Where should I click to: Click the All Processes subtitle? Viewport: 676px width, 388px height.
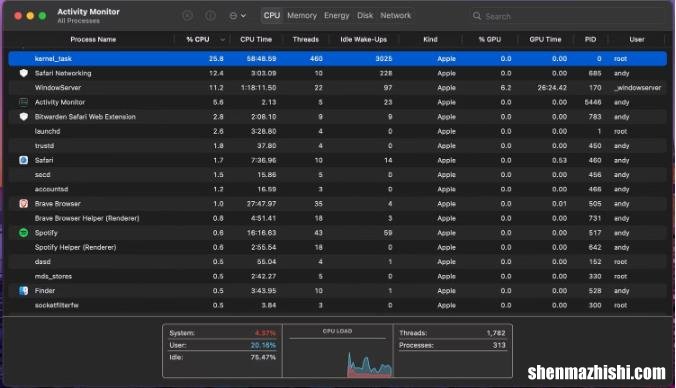coord(78,21)
